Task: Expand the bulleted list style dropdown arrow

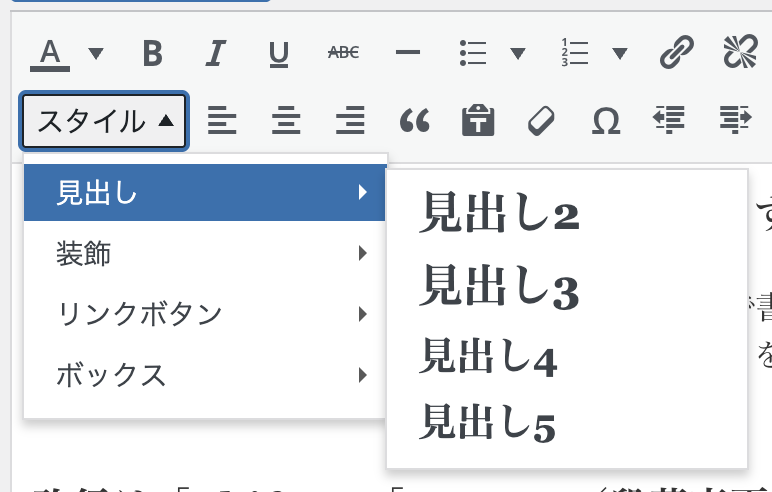Action: 518,53
